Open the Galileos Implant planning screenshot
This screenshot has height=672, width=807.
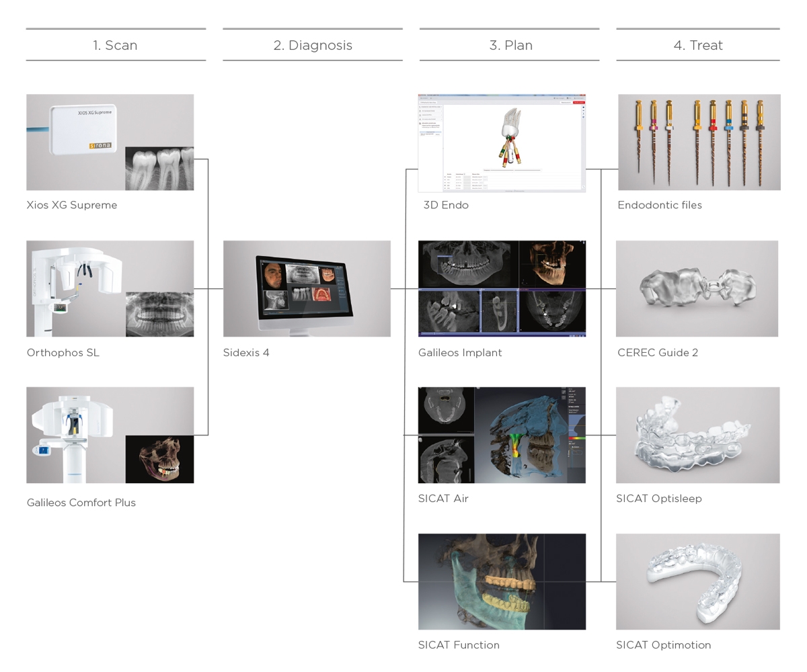click(x=502, y=289)
